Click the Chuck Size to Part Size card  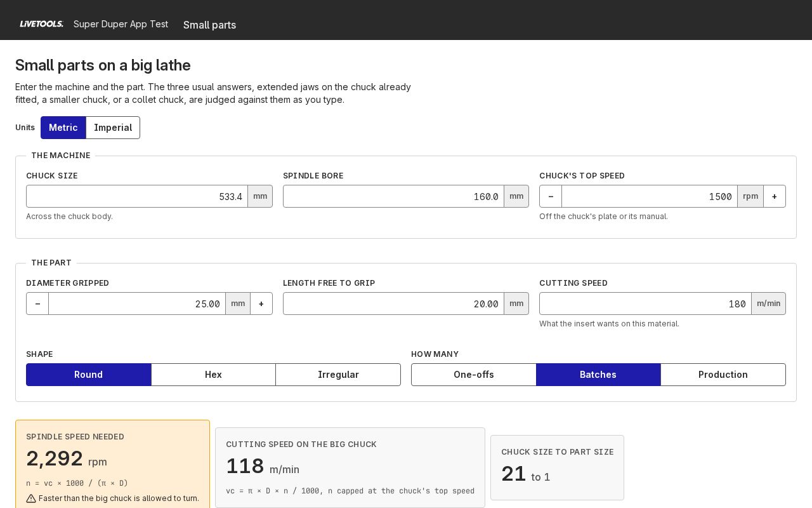click(557, 467)
